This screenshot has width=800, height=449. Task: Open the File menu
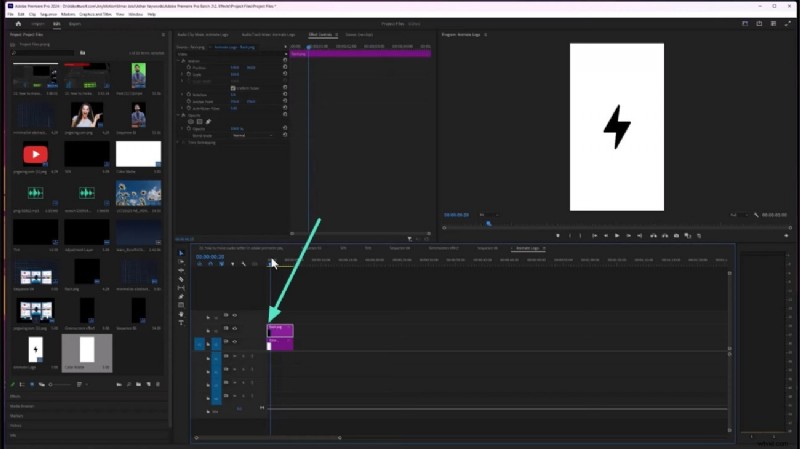(10, 14)
